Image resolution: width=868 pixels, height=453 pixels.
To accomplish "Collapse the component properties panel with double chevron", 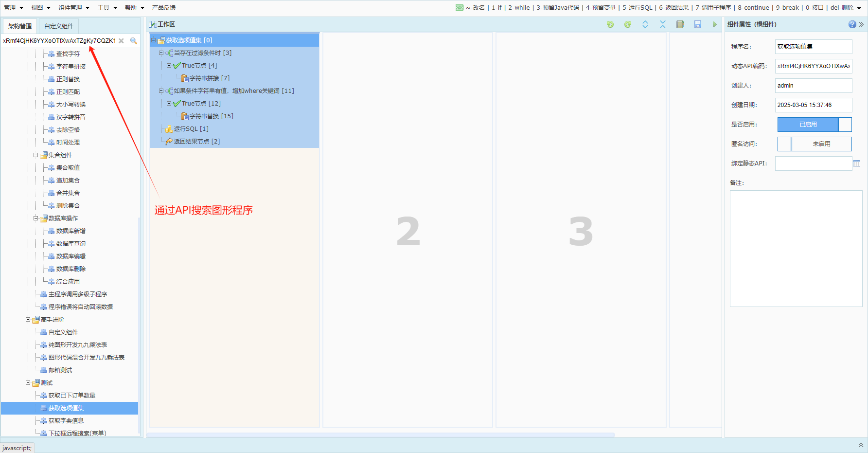I will point(861,24).
